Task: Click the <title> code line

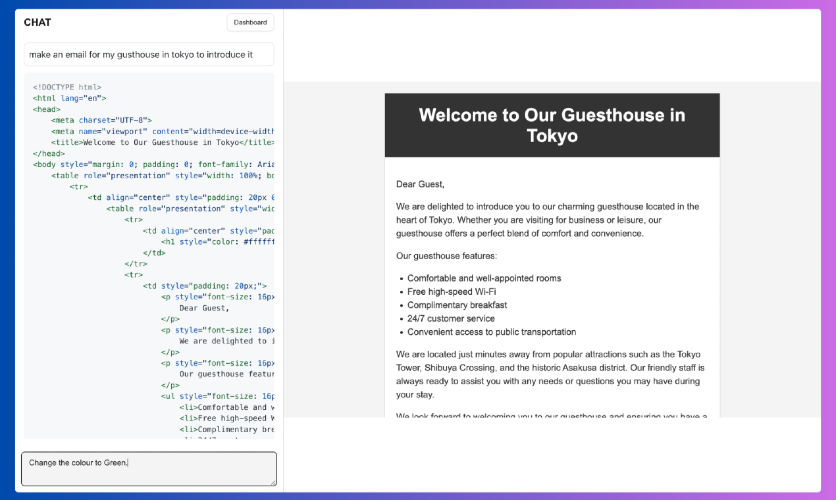Action: click(163, 142)
